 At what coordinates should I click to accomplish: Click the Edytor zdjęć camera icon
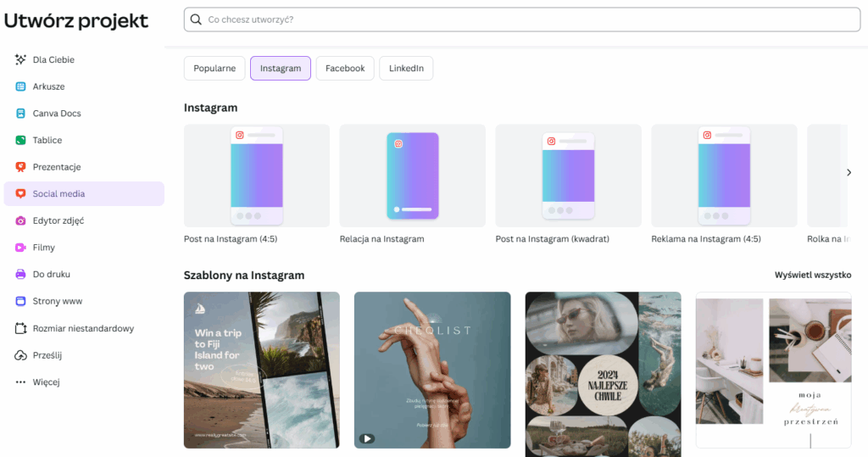click(x=20, y=220)
